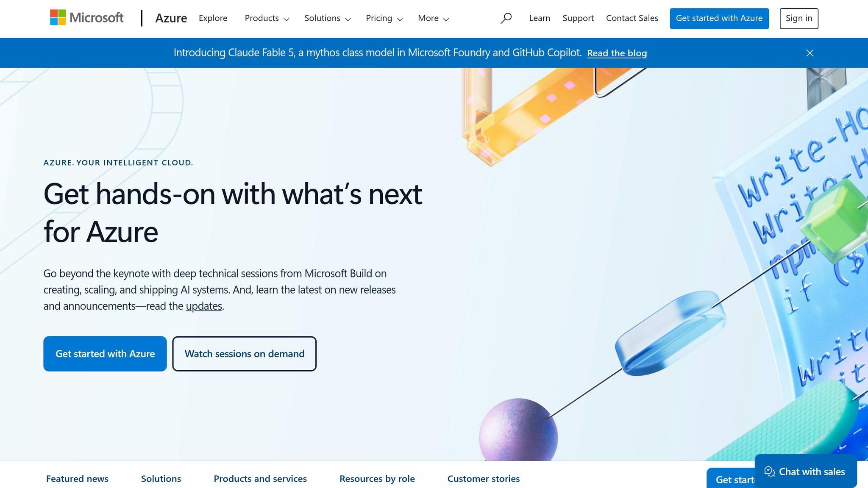Open Chat with sales widget
This screenshot has width=868, height=488.
[x=806, y=471]
